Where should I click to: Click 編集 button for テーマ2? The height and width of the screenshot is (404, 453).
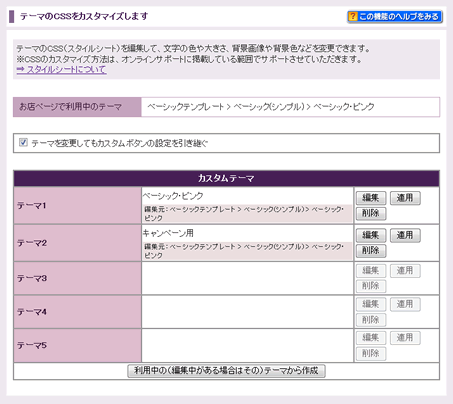(x=371, y=235)
